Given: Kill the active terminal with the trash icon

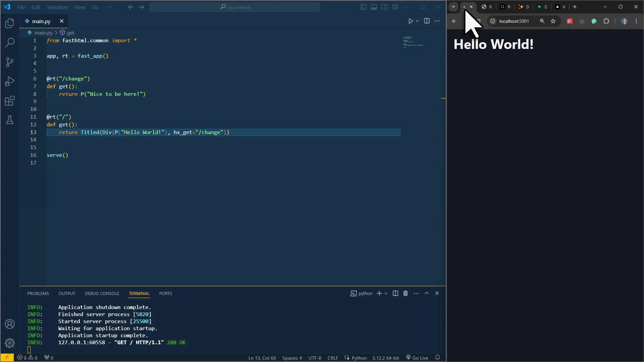Looking at the screenshot, I should click(405, 293).
